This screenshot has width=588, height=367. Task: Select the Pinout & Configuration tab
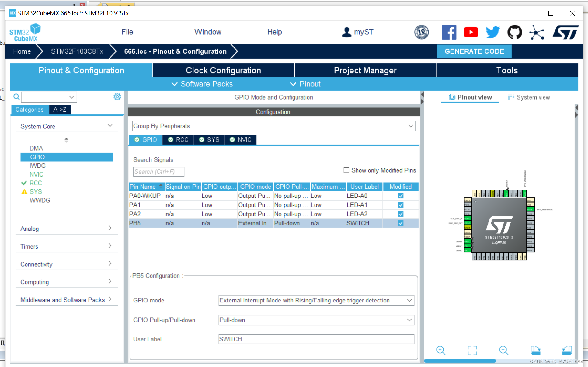[x=81, y=70]
